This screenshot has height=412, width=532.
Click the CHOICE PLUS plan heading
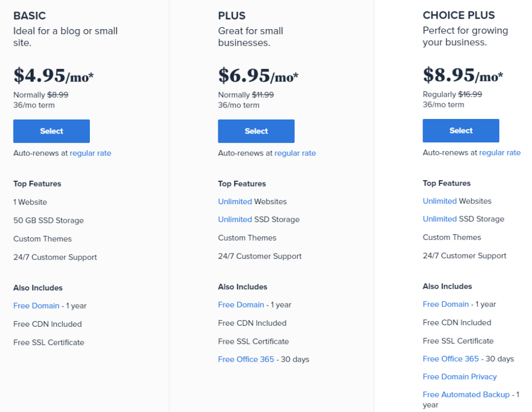pos(459,15)
